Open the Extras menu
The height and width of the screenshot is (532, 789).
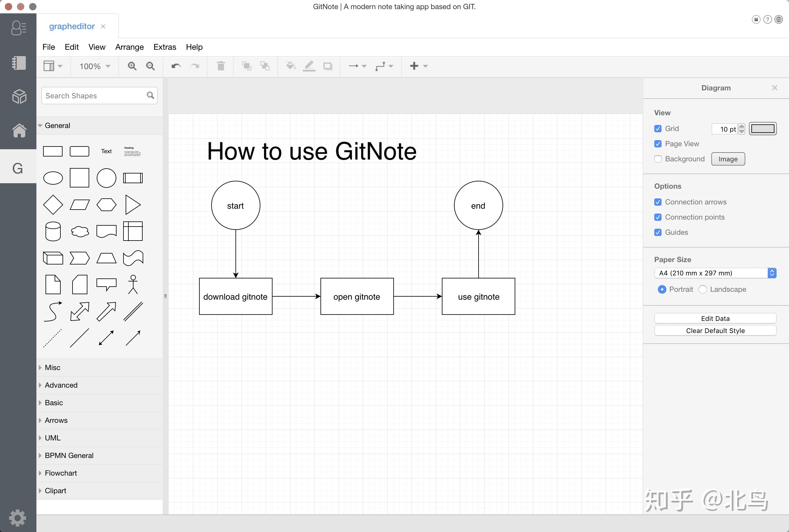[164, 47]
